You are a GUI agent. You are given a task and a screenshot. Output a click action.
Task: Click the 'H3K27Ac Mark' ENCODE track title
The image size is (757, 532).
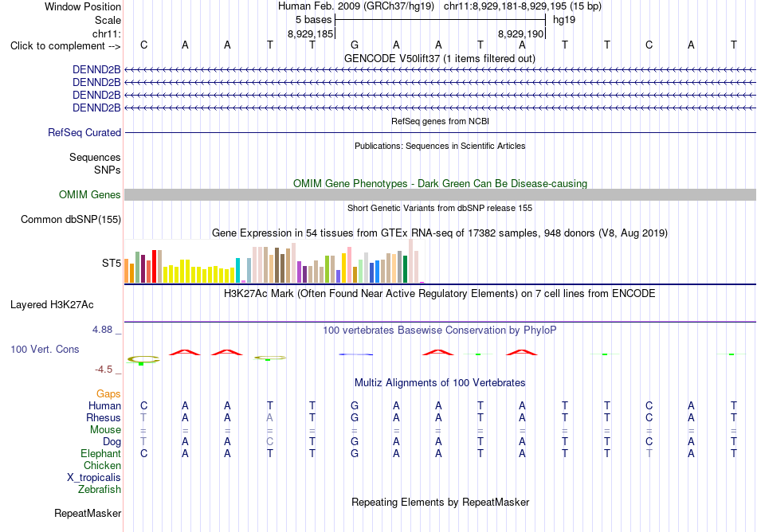[440, 294]
